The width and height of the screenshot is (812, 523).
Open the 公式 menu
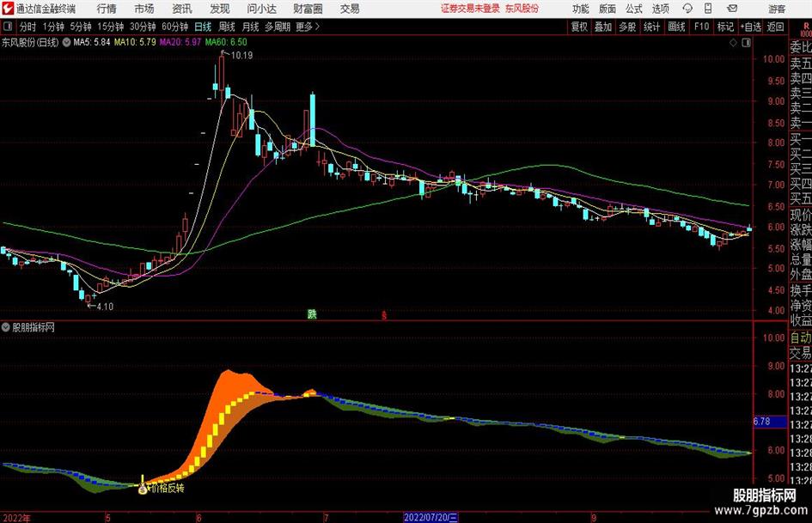(633, 9)
